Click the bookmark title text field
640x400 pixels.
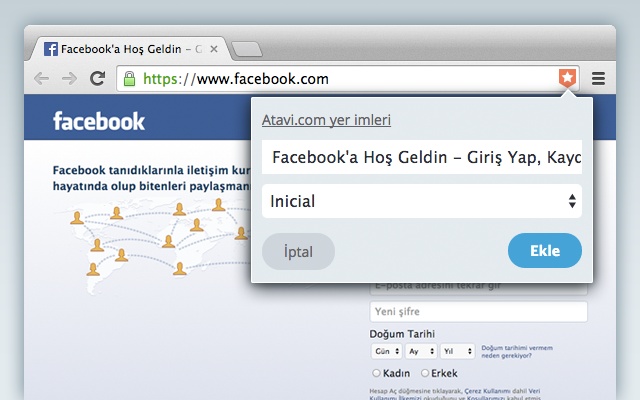(422, 157)
